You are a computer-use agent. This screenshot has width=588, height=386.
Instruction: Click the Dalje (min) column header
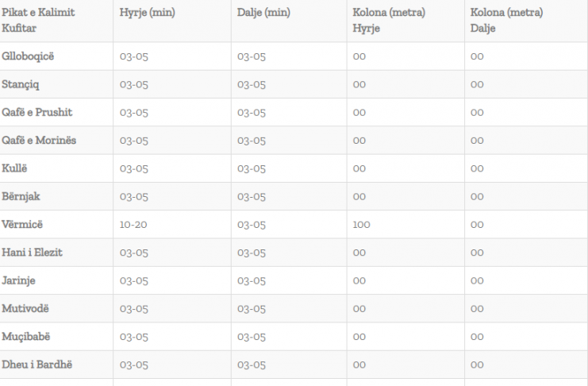(263, 13)
